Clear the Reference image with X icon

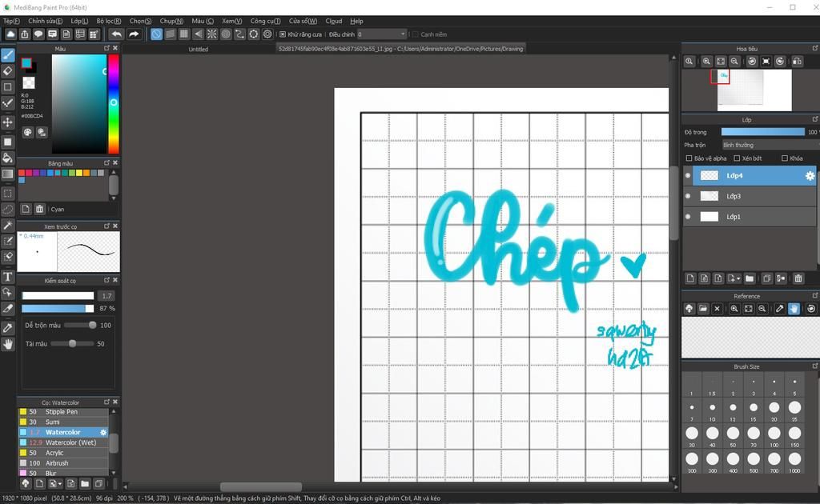717,309
